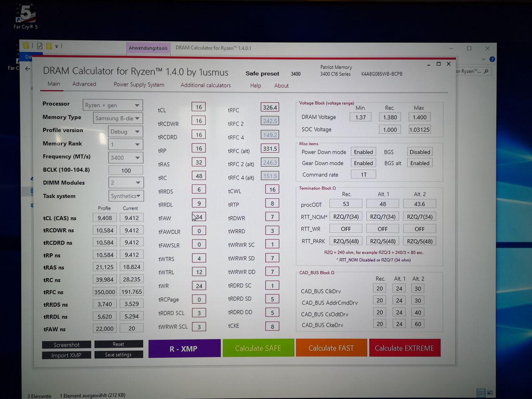Image resolution: width=532 pixels, height=399 pixels.
Task: Click the procODT Alt. 2 value 43.6
Action: 419,204
